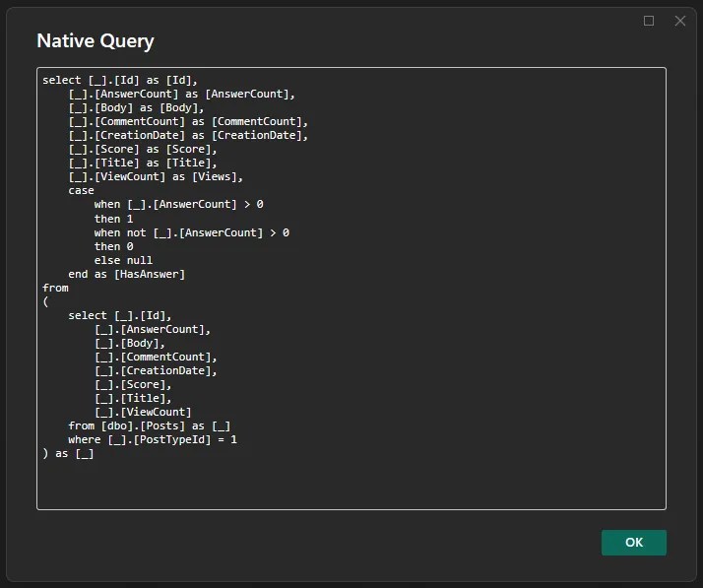The width and height of the screenshot is (703, 588).
Task: Confirm the Native Query dialog with OK
Action: point(633,543)
